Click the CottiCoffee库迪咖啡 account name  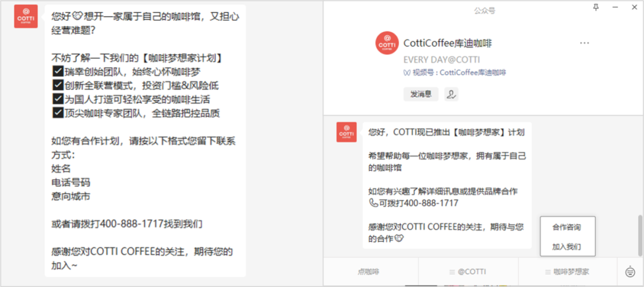point(447,43)
